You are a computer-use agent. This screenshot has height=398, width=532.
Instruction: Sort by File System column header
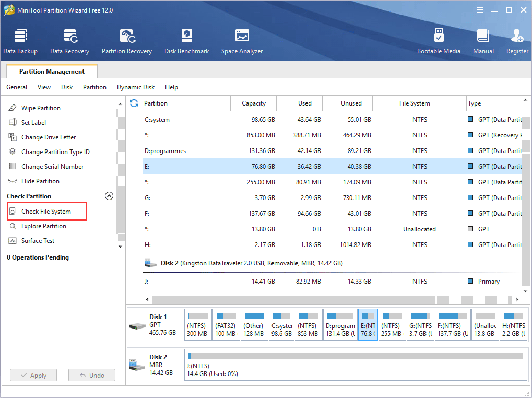419,103
